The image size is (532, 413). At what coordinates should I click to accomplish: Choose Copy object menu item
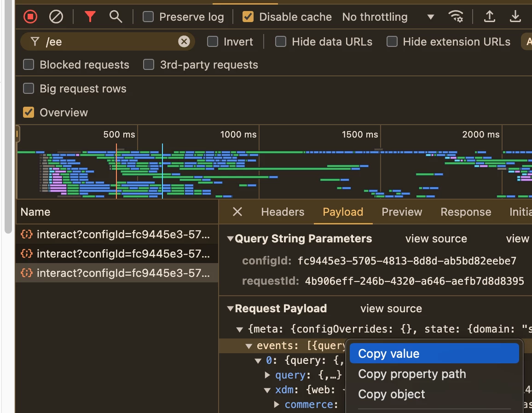click(434, 394)
